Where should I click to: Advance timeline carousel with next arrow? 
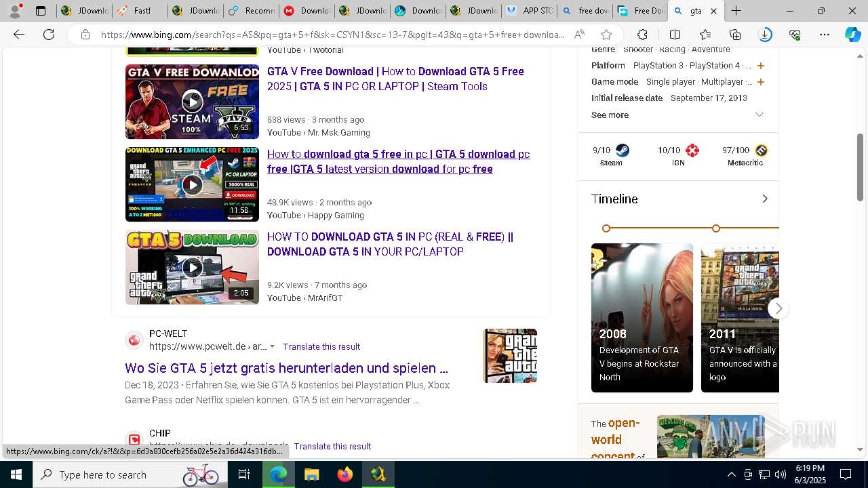[x=778, y=308]
